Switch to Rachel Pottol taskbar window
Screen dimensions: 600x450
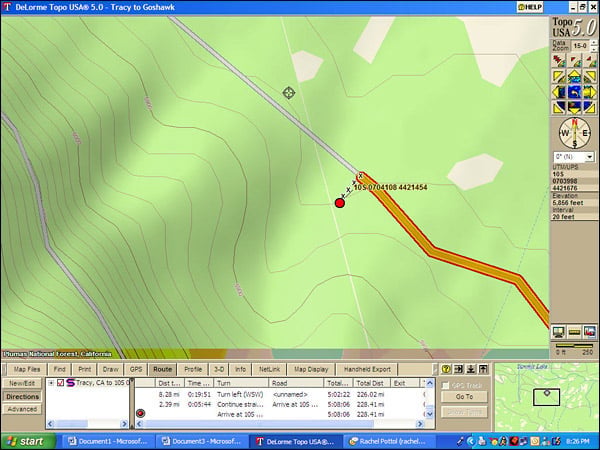(390, 441)
